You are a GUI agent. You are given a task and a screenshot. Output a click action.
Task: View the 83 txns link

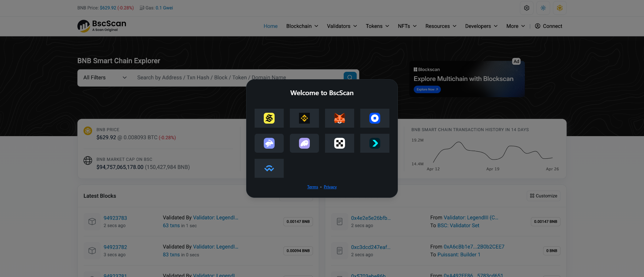click(171, 255)
